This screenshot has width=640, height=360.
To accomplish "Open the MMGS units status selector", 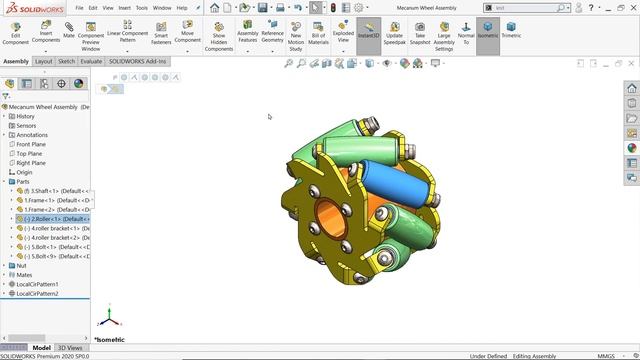I will point(606,356).
